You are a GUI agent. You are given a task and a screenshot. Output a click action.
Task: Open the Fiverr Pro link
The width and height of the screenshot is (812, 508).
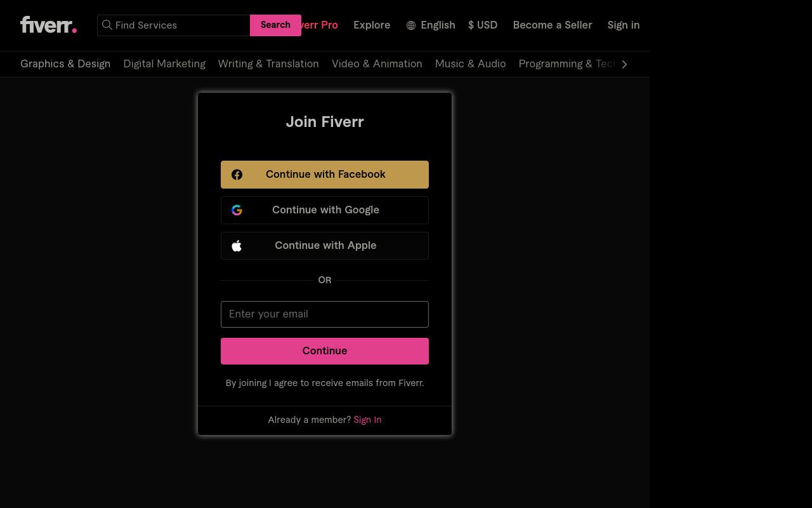(320, 25)
